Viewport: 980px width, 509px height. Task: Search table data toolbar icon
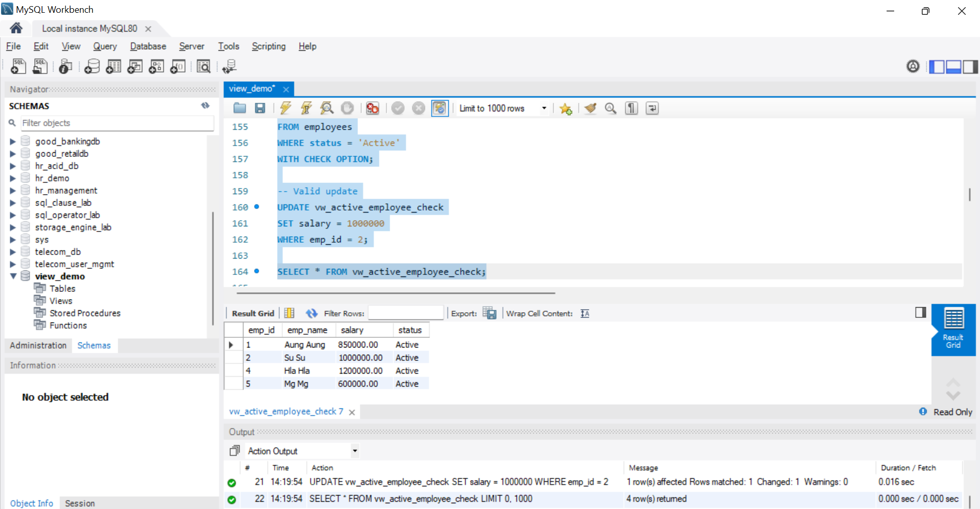pos(203,66)
